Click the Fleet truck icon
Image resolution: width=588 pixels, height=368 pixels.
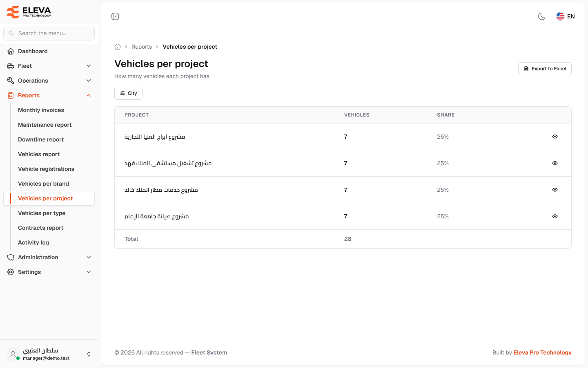coord(11,66)
